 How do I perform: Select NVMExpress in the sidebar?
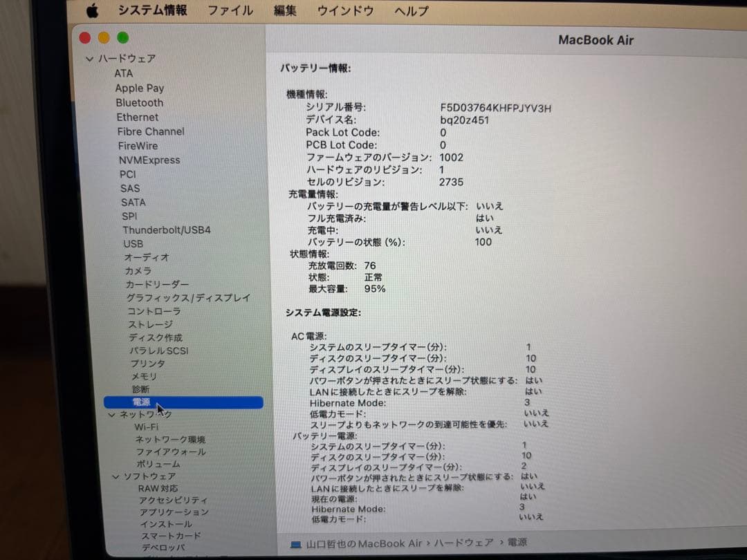[149, 160]
